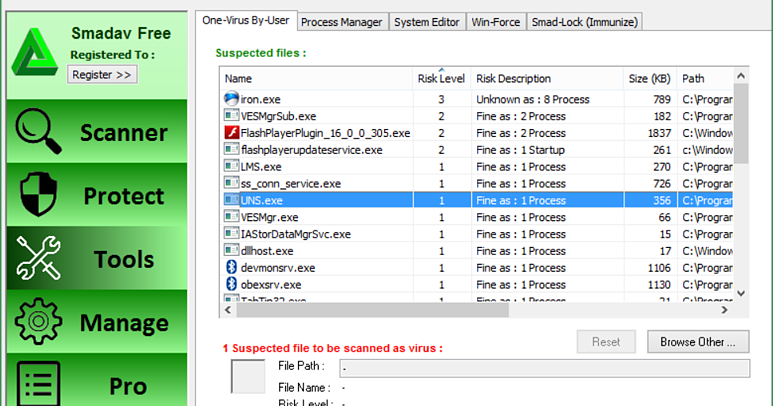Image resolution: width=773 pixels, height=406 pixels.
Task: Click the size value 1837
Action: click(659, 133)
